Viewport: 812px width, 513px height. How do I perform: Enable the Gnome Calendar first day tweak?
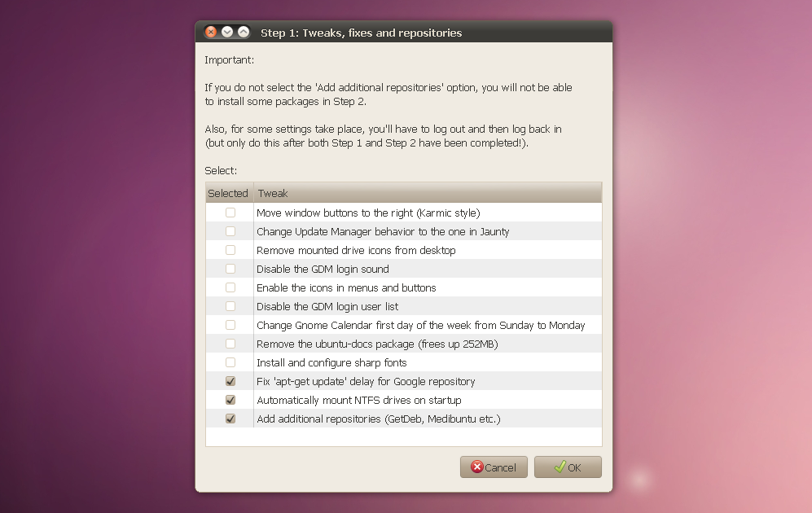pyautogui.click(x=230, y=325)
